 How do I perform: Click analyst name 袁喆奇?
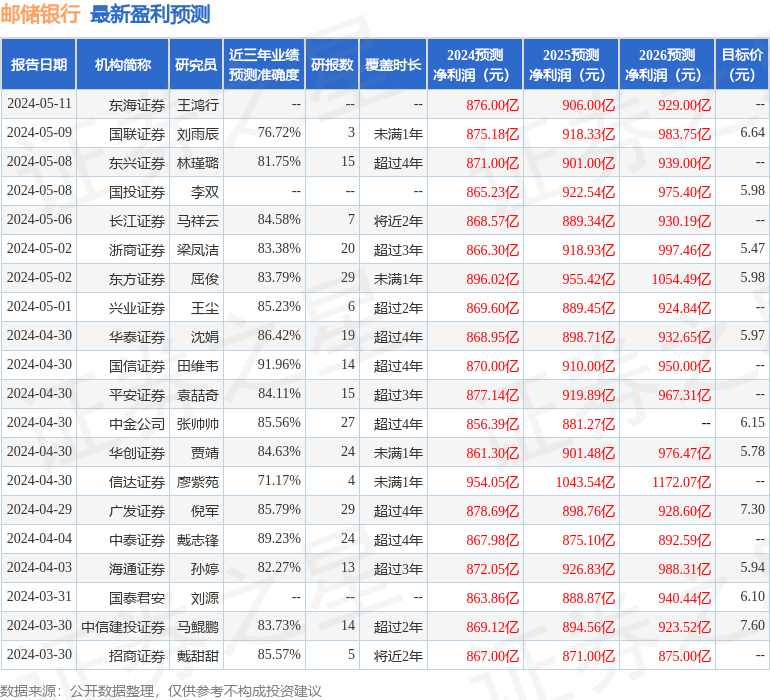click(x=198, y=395)
